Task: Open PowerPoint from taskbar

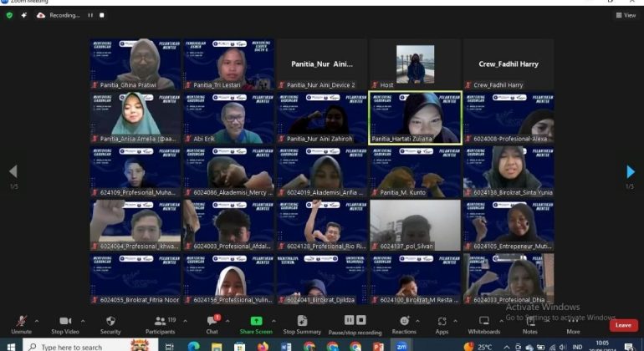Action: (378, 347)
